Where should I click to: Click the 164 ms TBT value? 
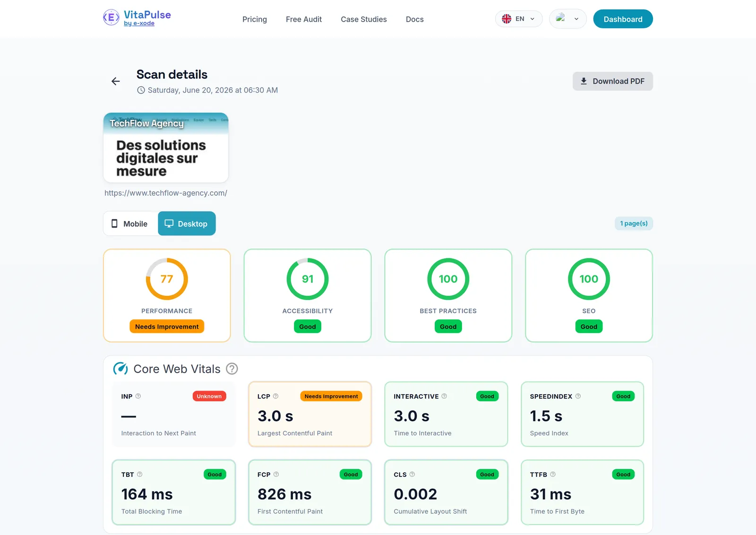[147, 494]
